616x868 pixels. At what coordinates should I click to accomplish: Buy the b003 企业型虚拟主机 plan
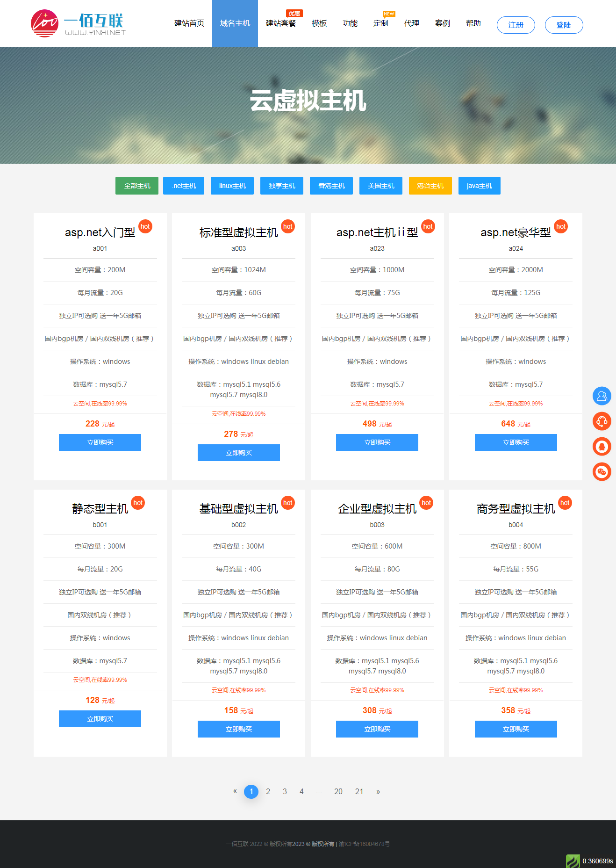coord(377,729)
